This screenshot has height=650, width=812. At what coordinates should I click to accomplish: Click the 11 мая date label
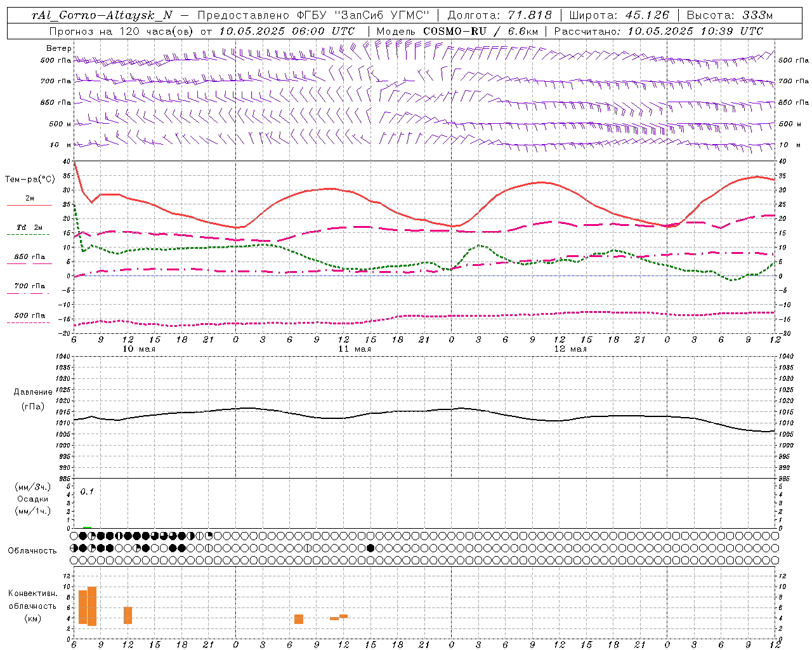click(354, 349)
